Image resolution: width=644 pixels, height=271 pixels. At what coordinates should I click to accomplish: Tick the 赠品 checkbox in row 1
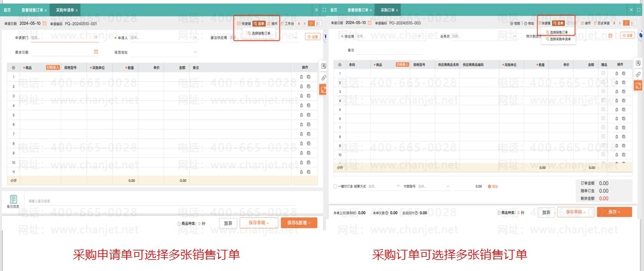(603, 73)
